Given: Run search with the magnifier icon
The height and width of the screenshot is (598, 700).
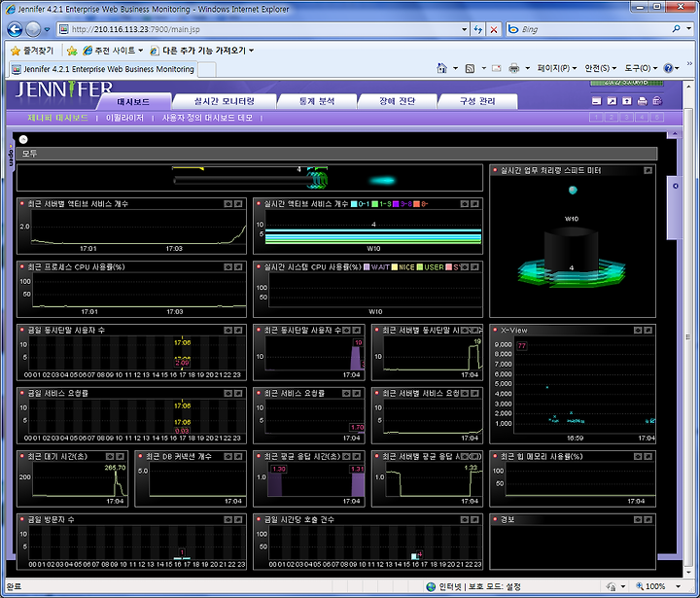Looking at the screenshot, I should pyautogui.click(x=677, y=29).
